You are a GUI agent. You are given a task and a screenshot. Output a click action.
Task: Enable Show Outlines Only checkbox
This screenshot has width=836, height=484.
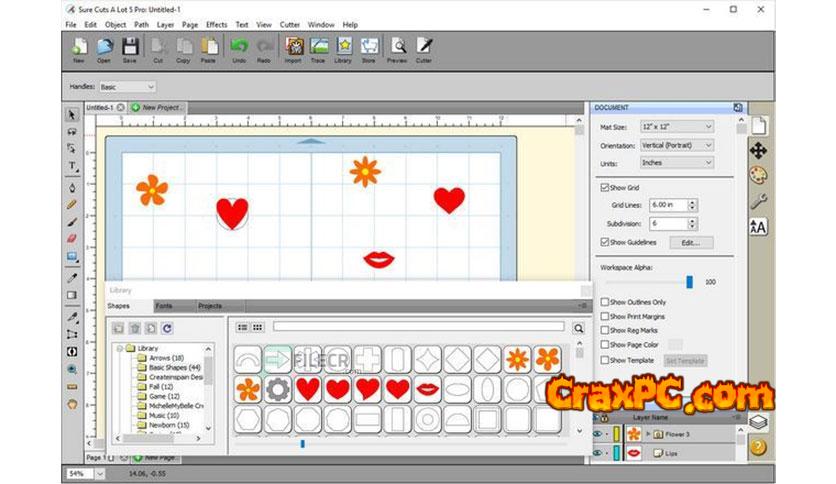tap(604, 302)
